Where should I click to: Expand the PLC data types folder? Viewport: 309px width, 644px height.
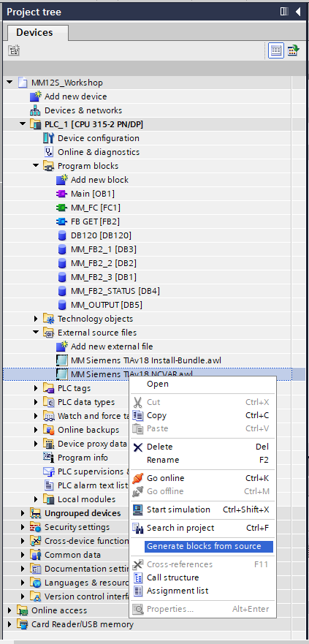(36, 402)
